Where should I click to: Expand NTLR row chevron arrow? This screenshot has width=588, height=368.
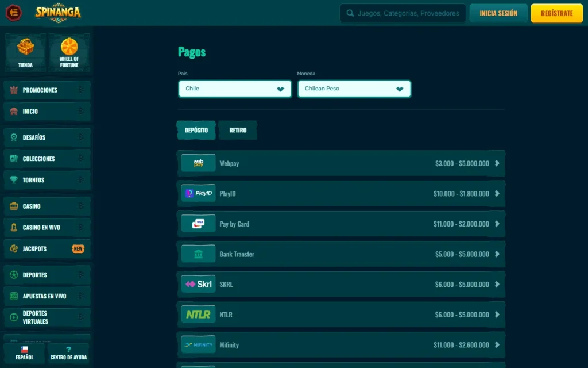tap(497, 315)
